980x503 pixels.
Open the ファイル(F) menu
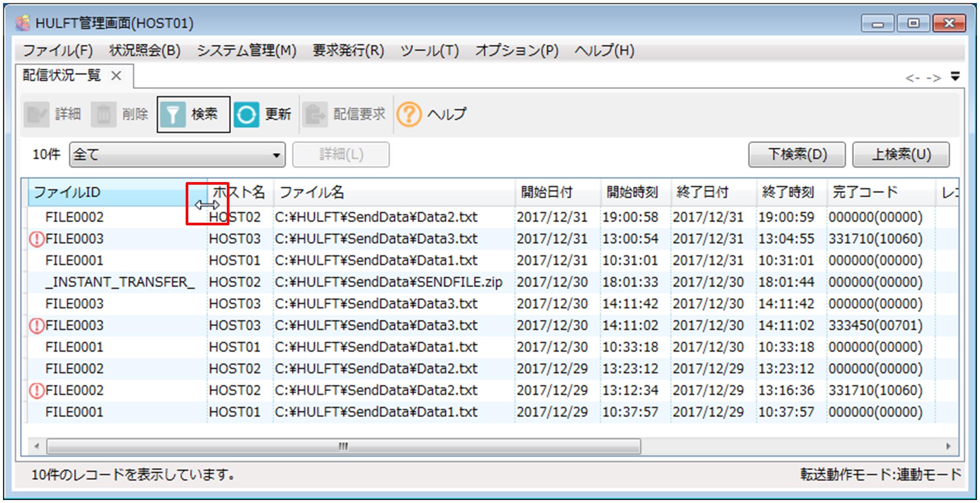click(58, 51)
